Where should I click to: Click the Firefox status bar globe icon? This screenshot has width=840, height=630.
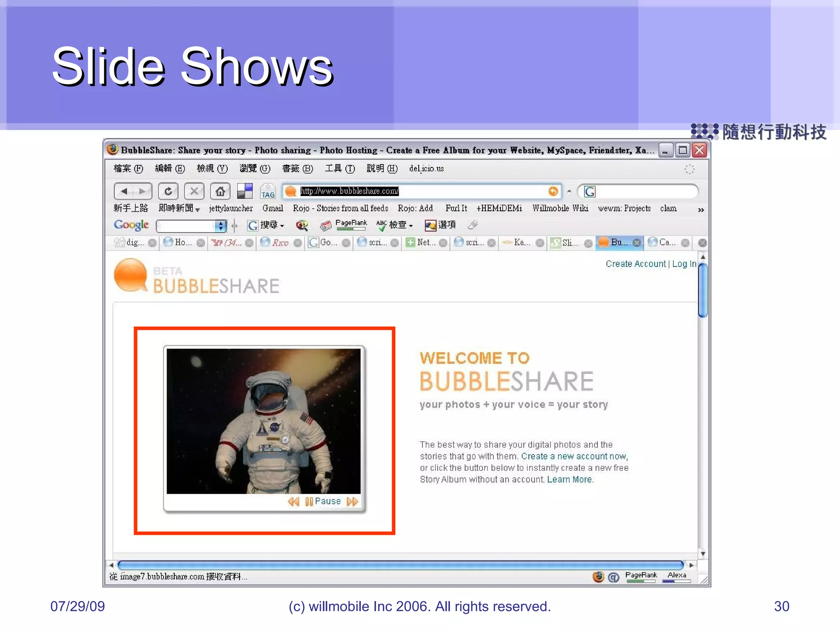598,577
